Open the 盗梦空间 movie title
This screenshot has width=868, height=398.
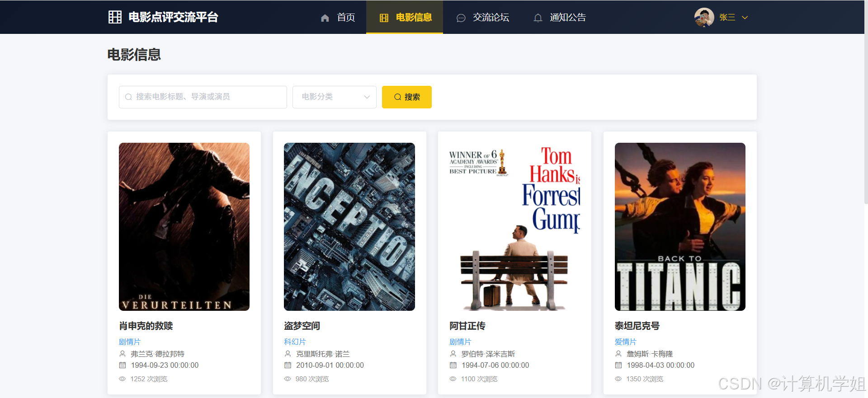[302, 326]
